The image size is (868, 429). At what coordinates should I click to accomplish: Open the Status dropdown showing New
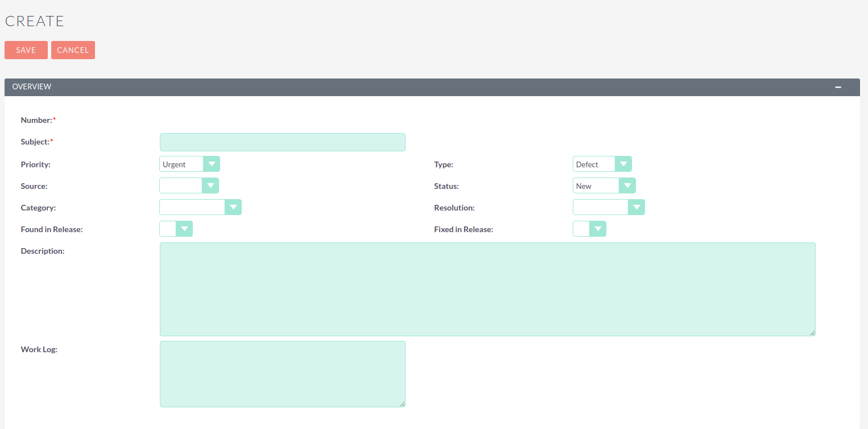coord(604,186)
